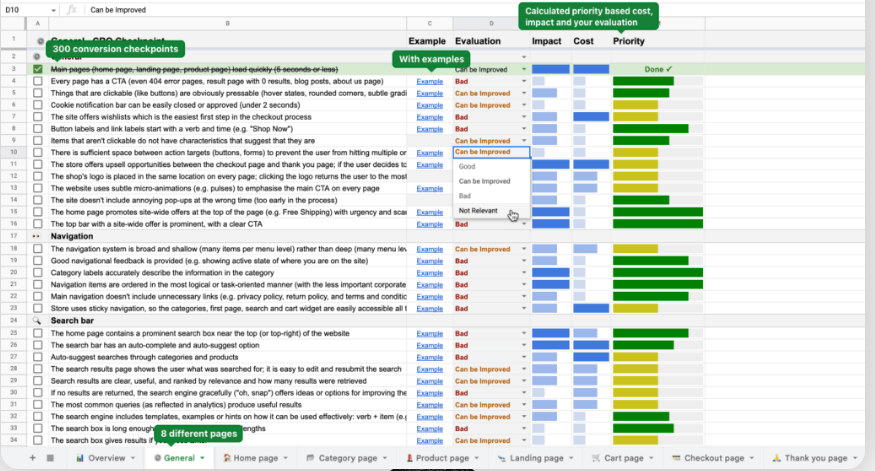The height and width of the screenshot is (471, 875).
Task: Tick the checkbox for the cookie notification bar row
Action: coord(37,105)
